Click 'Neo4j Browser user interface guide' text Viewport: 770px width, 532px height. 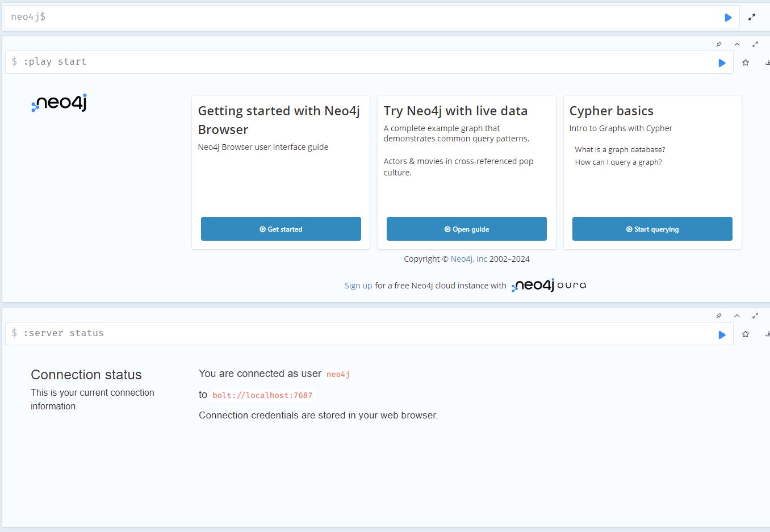click(x=263, y=147)
